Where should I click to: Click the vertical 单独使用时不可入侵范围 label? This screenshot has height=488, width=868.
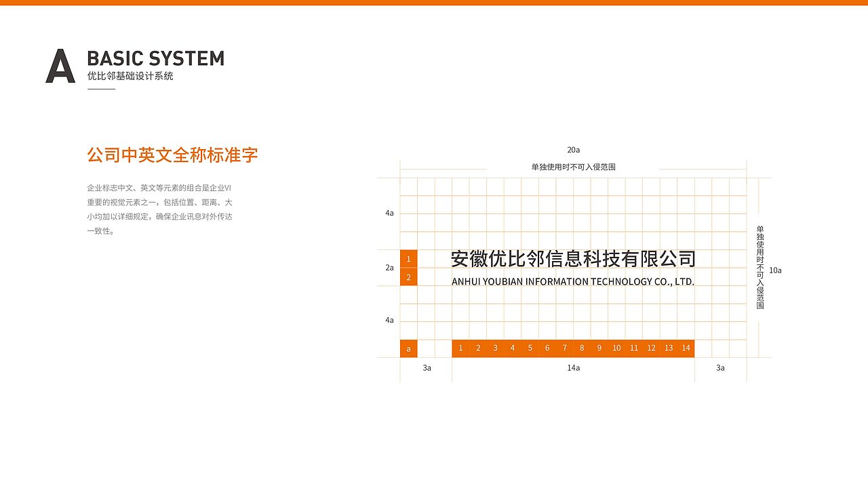(760, 267)
